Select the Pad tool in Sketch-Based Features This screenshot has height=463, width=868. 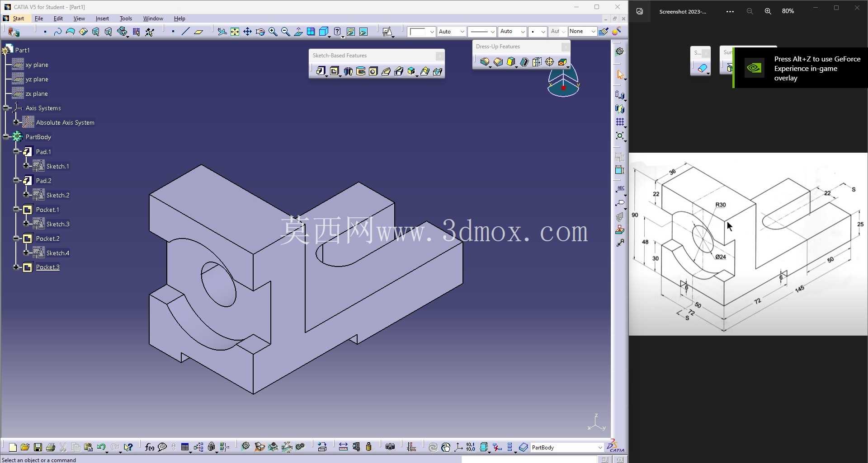[321, 71]
